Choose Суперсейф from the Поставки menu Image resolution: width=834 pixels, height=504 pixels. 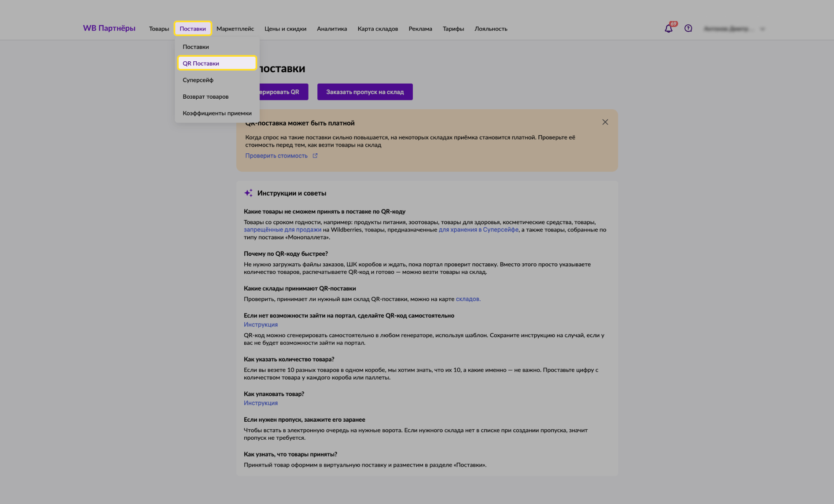point(198,80)
